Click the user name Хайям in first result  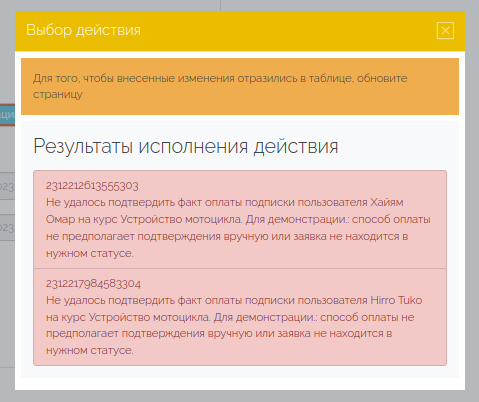click(x=387, y=202)
